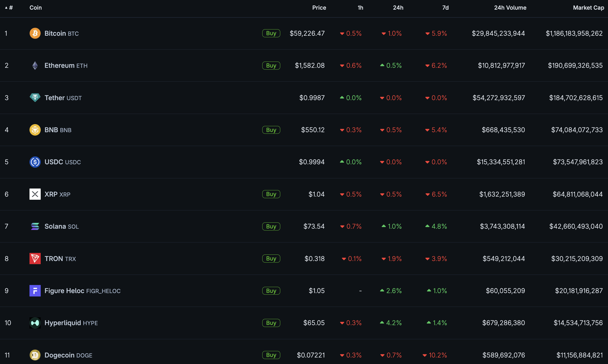Buy TRON using its Buy button
This screenshot has height=364, width=608.
point(271,259)
